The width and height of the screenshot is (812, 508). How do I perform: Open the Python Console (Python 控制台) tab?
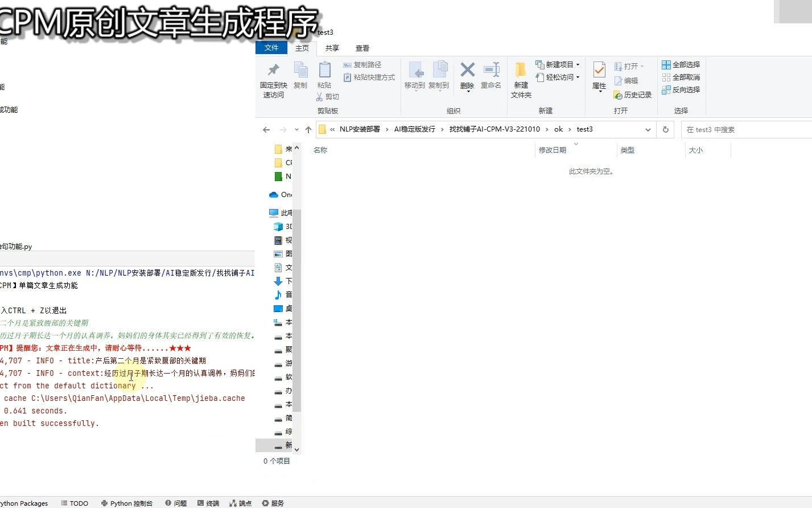pos(127,503)
